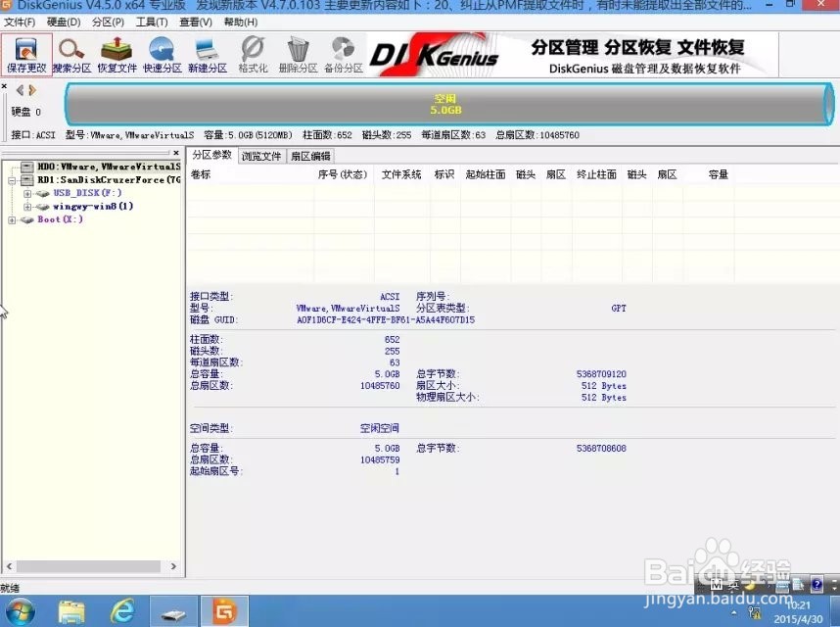Click the 序号(状态) column header
Image resolution: width=840 pixels, height=627 pixels.
343,174
